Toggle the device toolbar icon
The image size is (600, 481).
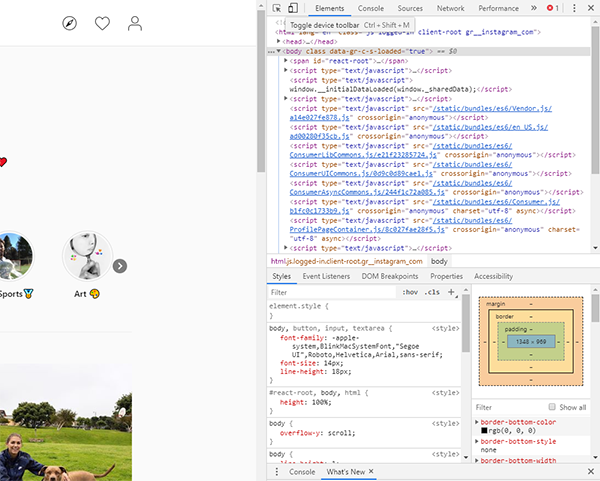293,8
